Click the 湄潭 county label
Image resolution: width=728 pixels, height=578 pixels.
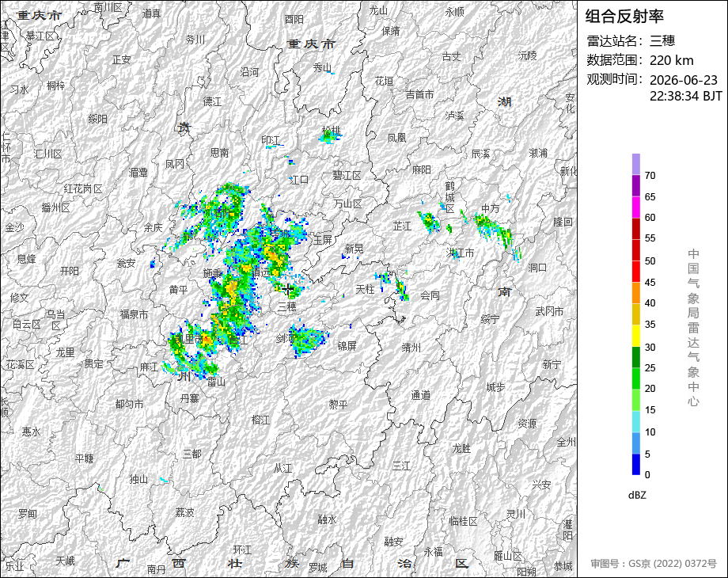(x=138, y=173)
